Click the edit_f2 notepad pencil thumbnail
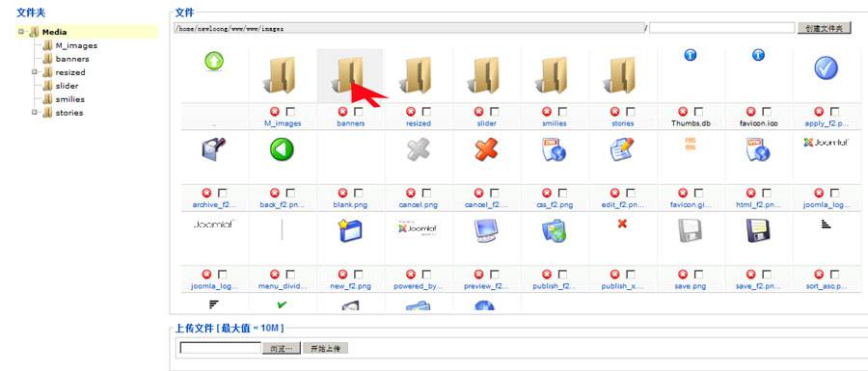The image size is (868, 371). tap(622, 149)
